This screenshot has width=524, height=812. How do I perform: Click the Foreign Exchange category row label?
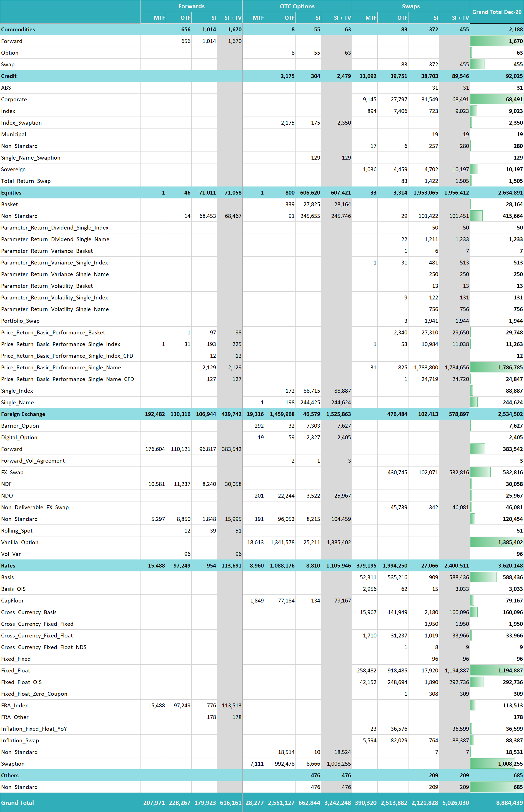[x=23, y=414]
